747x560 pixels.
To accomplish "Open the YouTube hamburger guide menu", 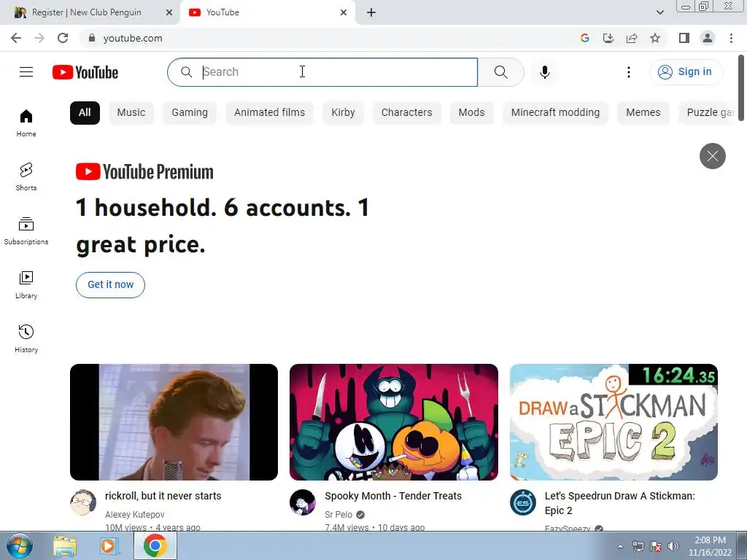I will pos(26,72).
